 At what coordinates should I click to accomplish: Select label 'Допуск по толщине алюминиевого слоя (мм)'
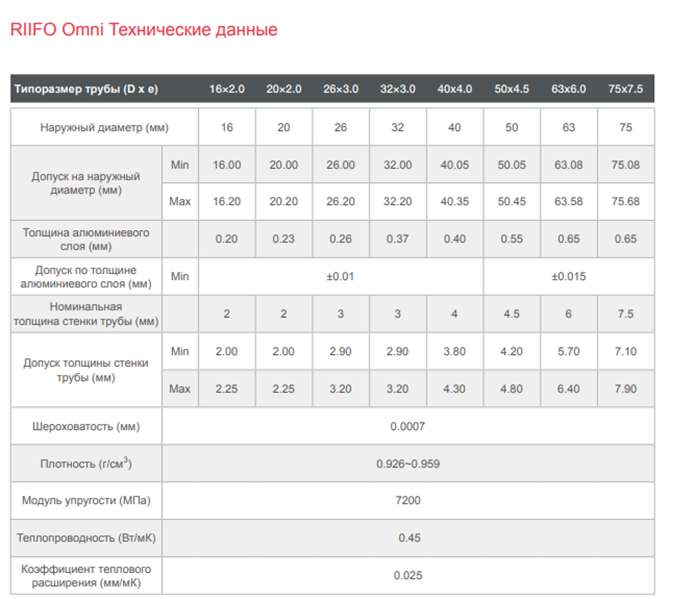pos(86,277)
